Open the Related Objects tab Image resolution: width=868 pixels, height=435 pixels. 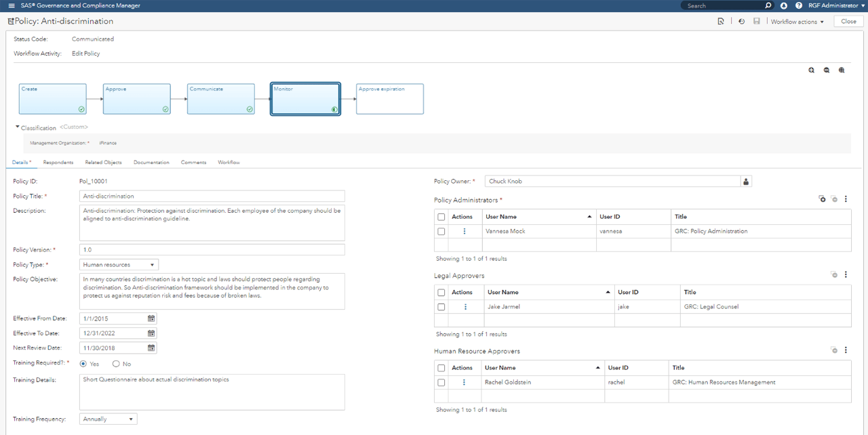[x=103, y=163]
